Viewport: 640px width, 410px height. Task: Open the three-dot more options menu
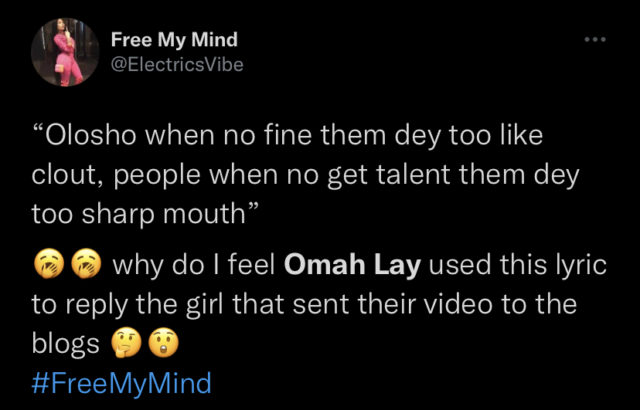tap(594, 41)
